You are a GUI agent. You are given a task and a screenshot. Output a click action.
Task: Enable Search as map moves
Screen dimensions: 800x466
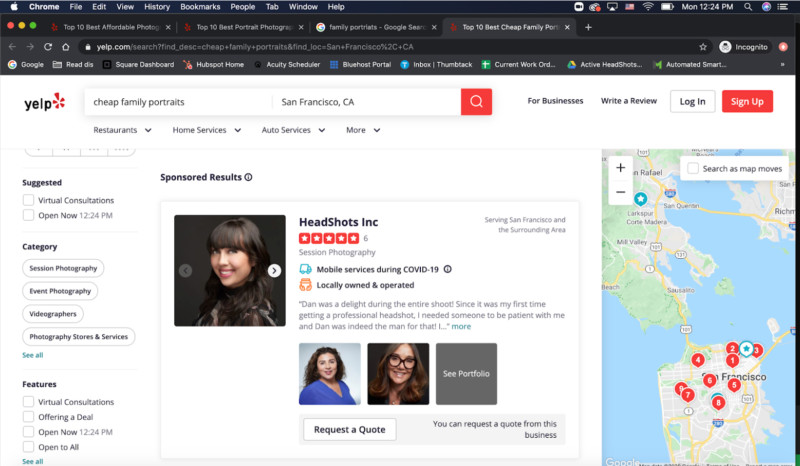click(x=692, y=168)
